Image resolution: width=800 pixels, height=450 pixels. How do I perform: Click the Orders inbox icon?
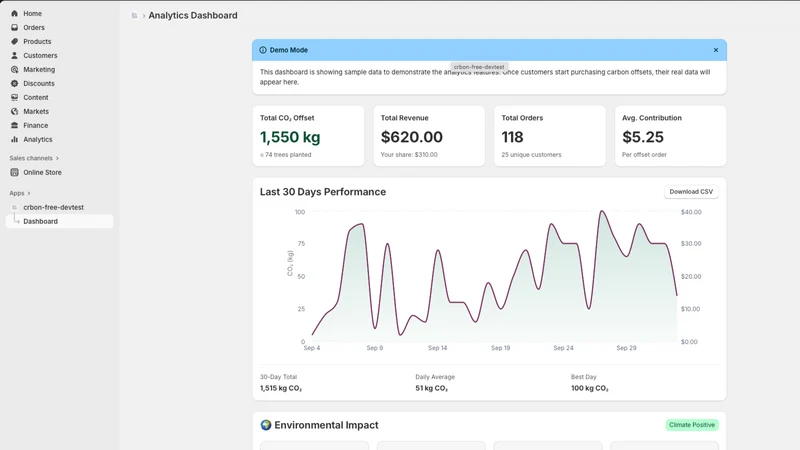coord(14,28)
